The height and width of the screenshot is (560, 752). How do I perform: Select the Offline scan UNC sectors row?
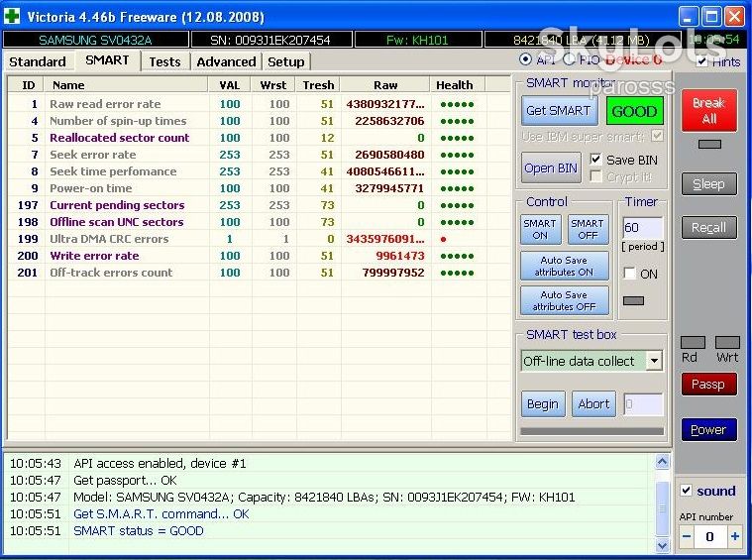[x=259, y=222]
